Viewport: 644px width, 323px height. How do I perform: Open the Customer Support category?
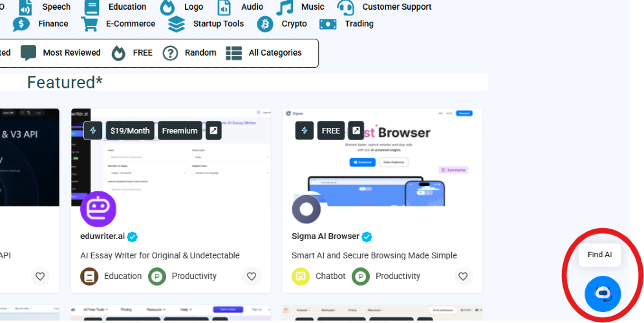point(384,7)
